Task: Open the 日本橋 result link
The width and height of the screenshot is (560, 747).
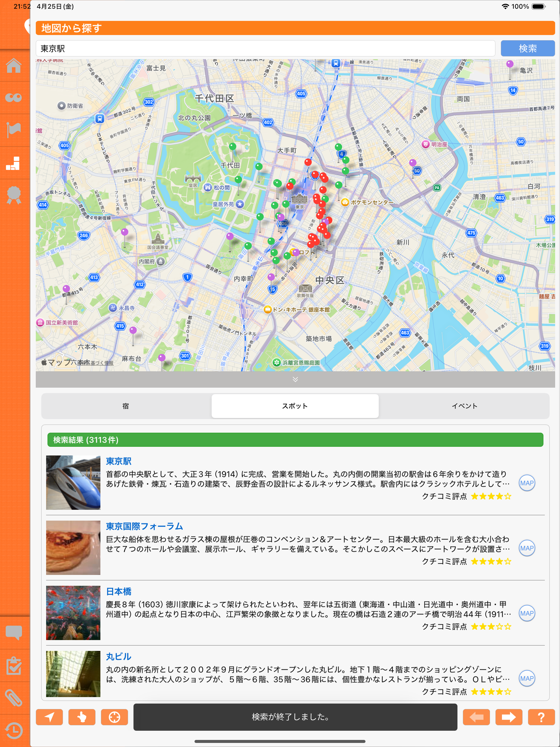Action: pos(119,591)
